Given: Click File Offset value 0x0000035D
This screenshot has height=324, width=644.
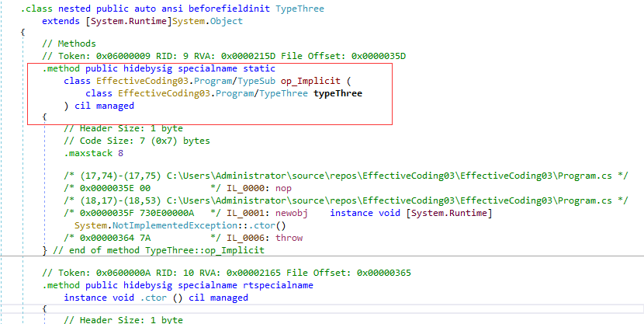Looking at the screenshot, I should (x=379, y=56).
